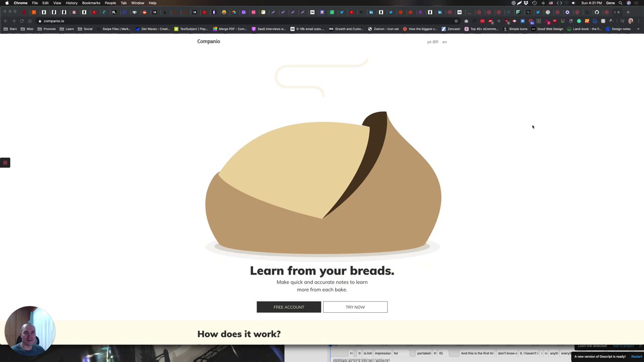Viewport: 644px width, 362px height.
Task: Click the TRY NOW button
Action: coord(355,307)
